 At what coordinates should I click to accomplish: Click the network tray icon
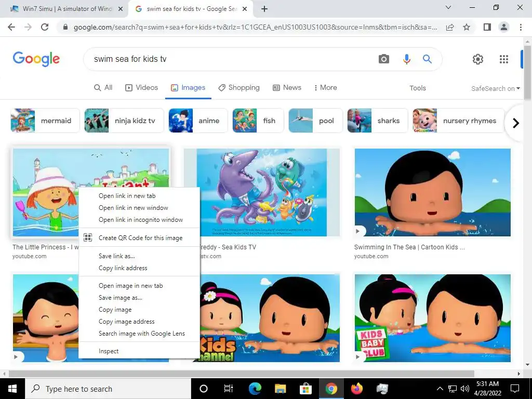pyautogui.click(x=453, y=389)
